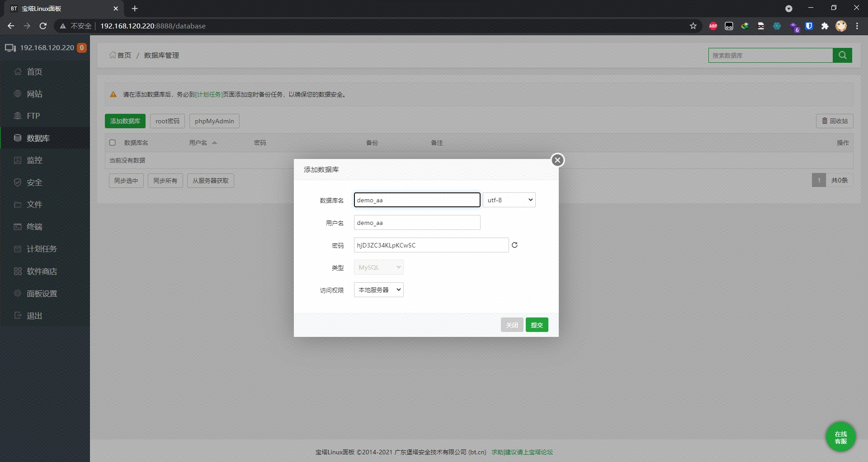Click the 关闭 button in the dialog

512,325
